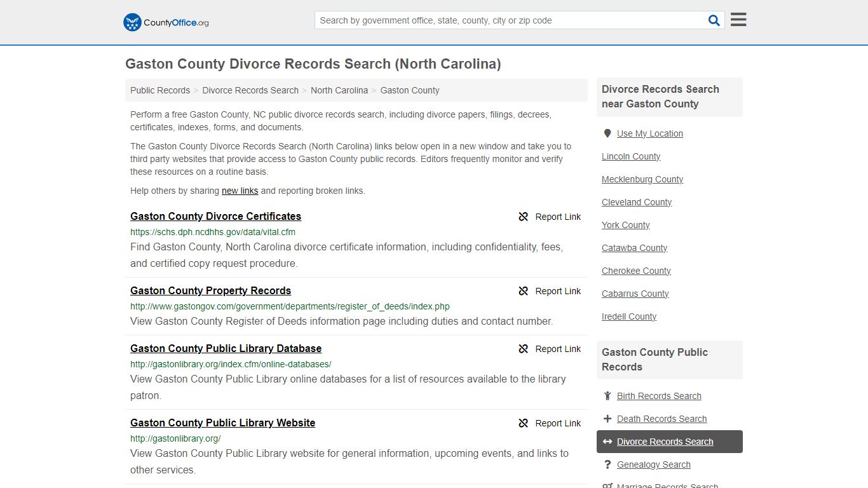Click the Genealogy Search question icon
868x488 pixels.
coord(607,464)
